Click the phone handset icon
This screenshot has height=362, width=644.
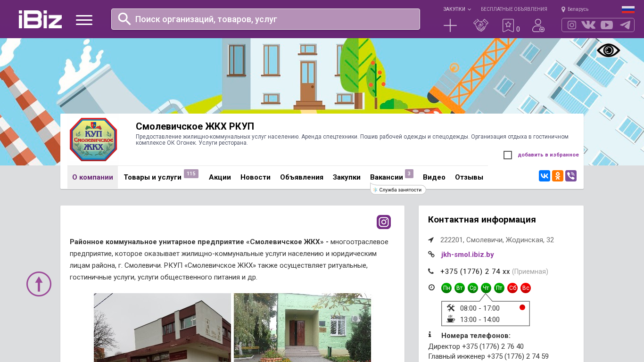coord(431,271)
